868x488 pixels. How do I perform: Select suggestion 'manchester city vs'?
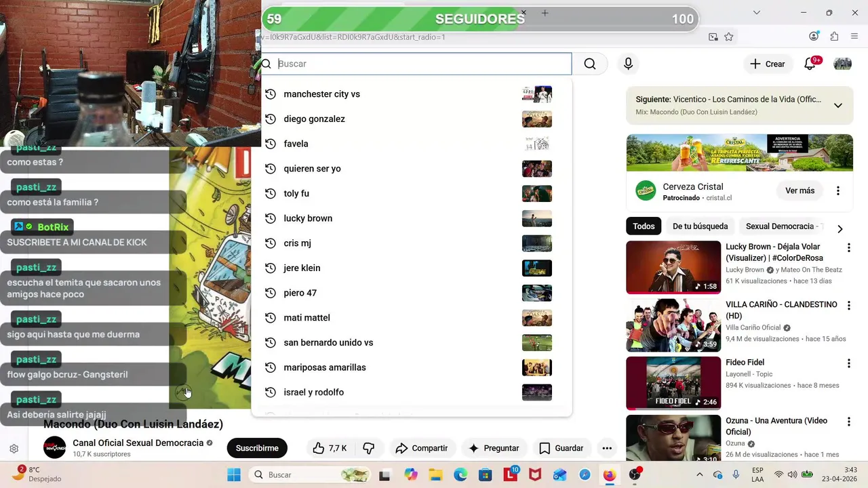pyautogui.click(x=412, y=94)
